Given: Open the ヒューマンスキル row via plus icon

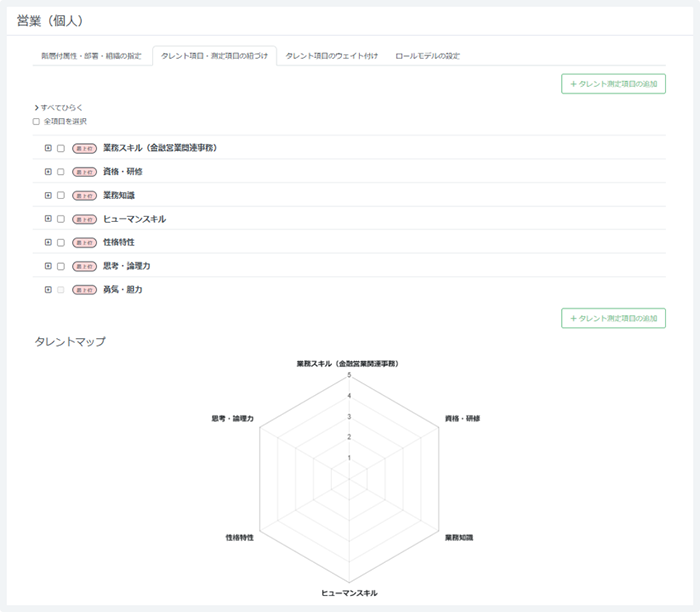Looking at the screenshot, I should (48, 219).
